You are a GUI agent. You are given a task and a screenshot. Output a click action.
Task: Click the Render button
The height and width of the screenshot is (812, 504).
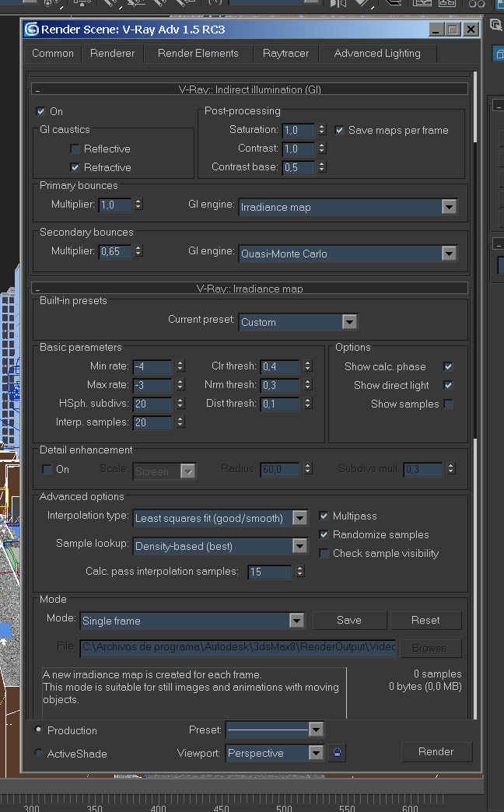[436, 751]
